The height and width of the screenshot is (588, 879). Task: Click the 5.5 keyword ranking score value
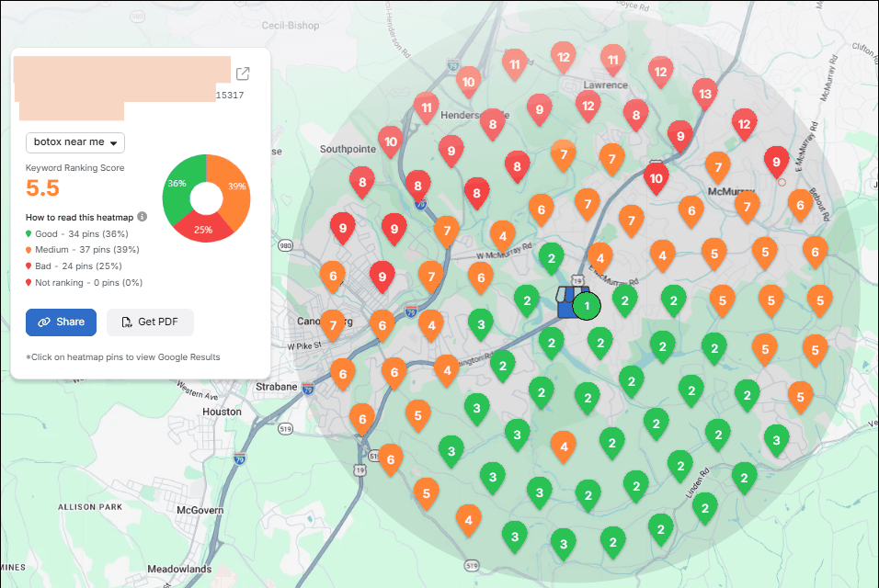tap(42, 188)
